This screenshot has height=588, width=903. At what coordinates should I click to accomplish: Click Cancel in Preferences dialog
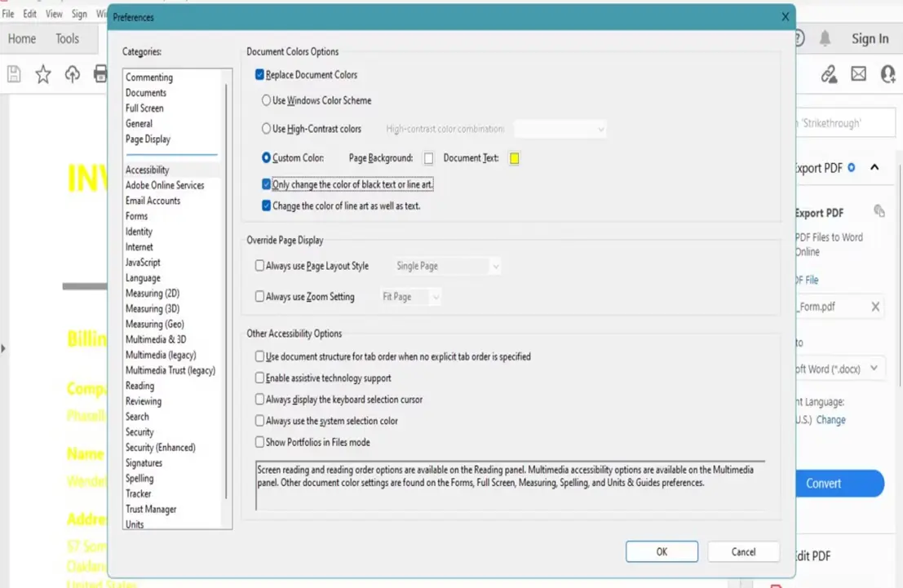click(x=743, y=552)
